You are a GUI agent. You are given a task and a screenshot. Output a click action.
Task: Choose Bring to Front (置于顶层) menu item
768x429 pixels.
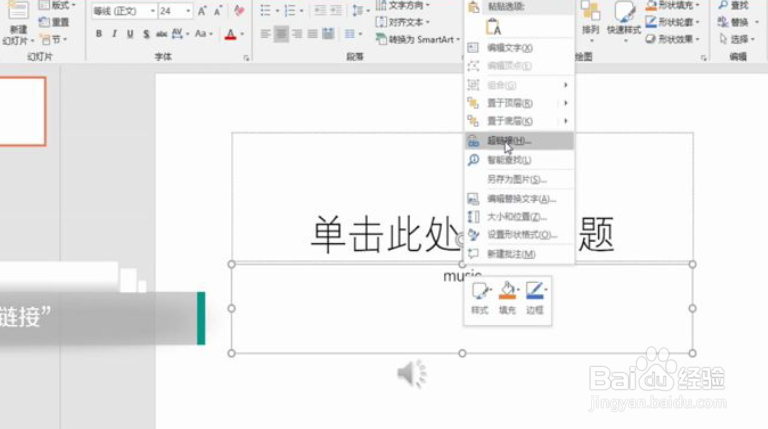[x=519, y=103]
